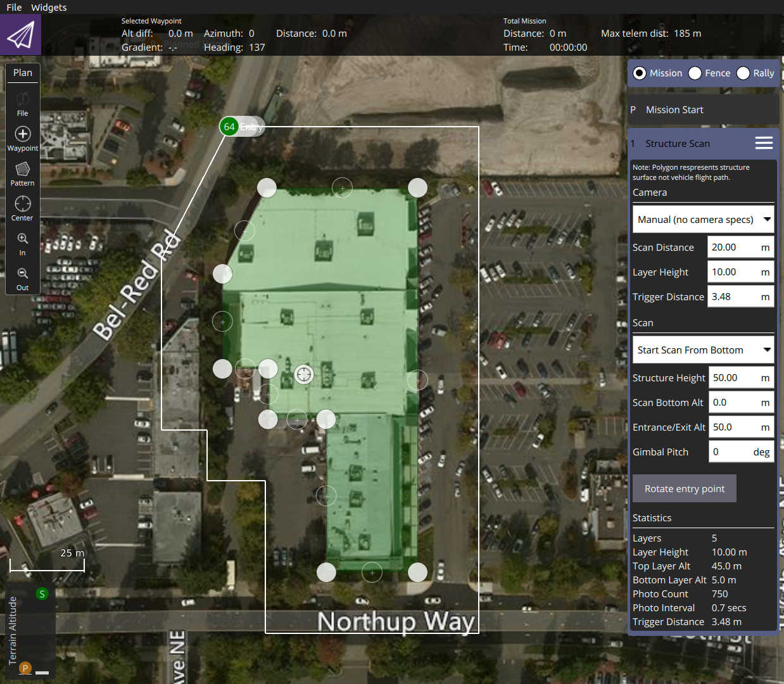Click the Scan Distance input field
Screen dimensions: 784x684
coord(733,247)
